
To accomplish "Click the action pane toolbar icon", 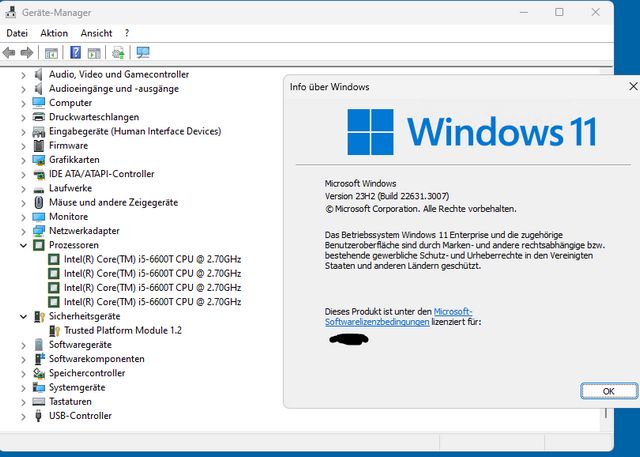I will [94, 53].
